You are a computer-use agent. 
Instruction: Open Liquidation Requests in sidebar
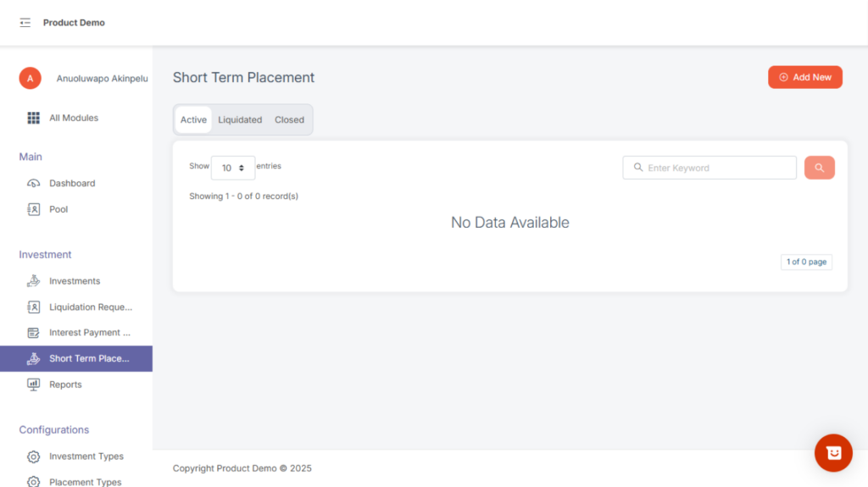coord(90,307)
